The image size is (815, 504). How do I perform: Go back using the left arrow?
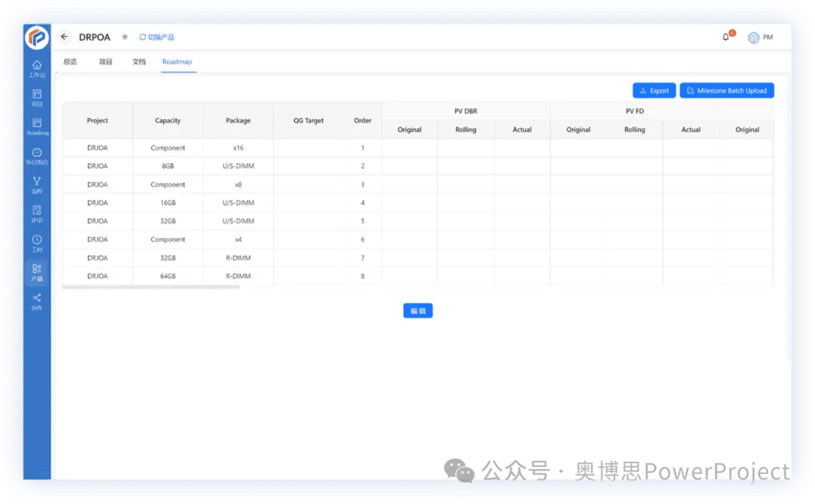coord(64,37)
